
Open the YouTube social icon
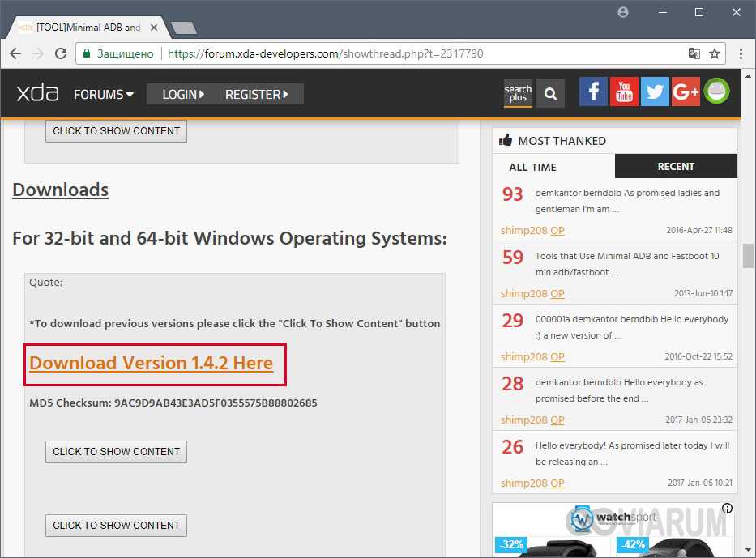pos(624,92)
